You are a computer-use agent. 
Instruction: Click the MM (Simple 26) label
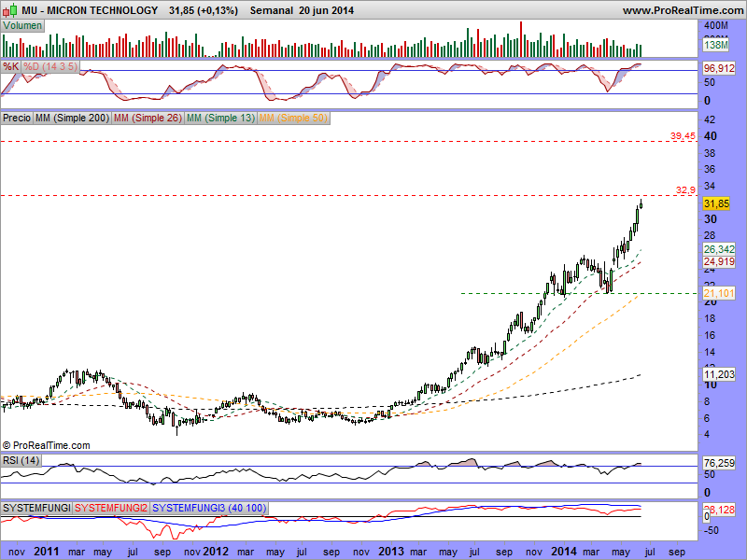(148, 118)
